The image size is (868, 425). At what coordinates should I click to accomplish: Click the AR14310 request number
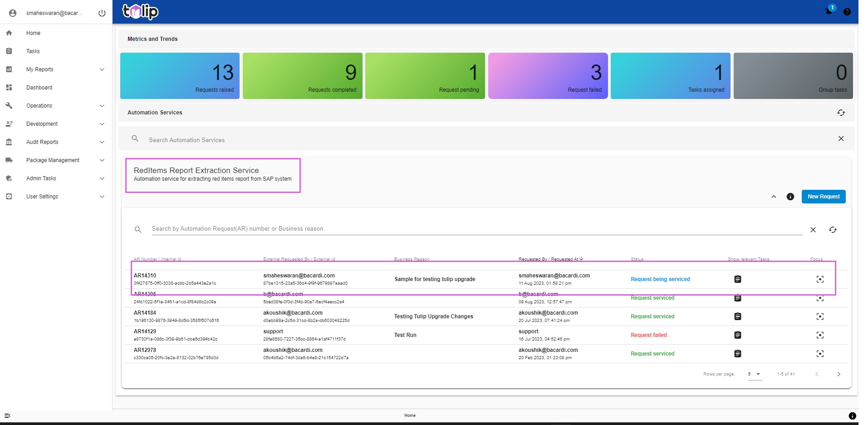tap(145, 276)
